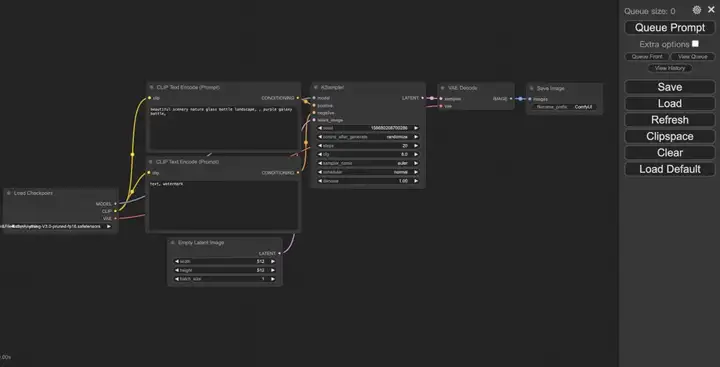Screen dimensions: 720x367
Task: Increase Empty Latent Image width with right arrow
Action: [x=273, y=261]
